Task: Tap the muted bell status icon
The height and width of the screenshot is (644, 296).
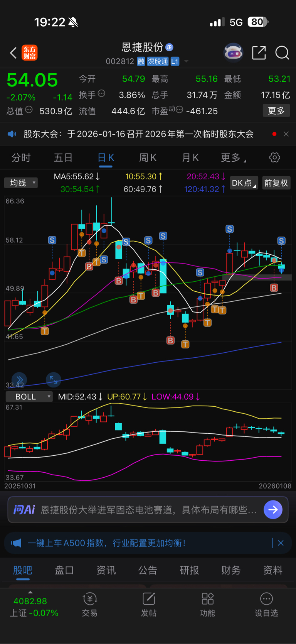Action: click(x=73, y=22)
